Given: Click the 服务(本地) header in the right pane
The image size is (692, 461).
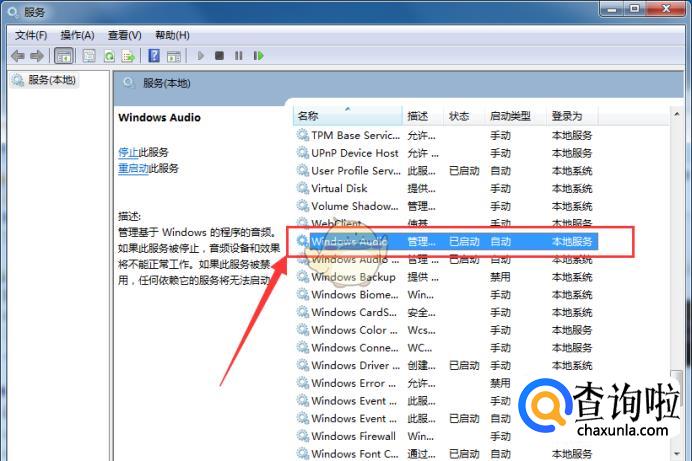Looking at the screenshot, I should pos(166,83).
